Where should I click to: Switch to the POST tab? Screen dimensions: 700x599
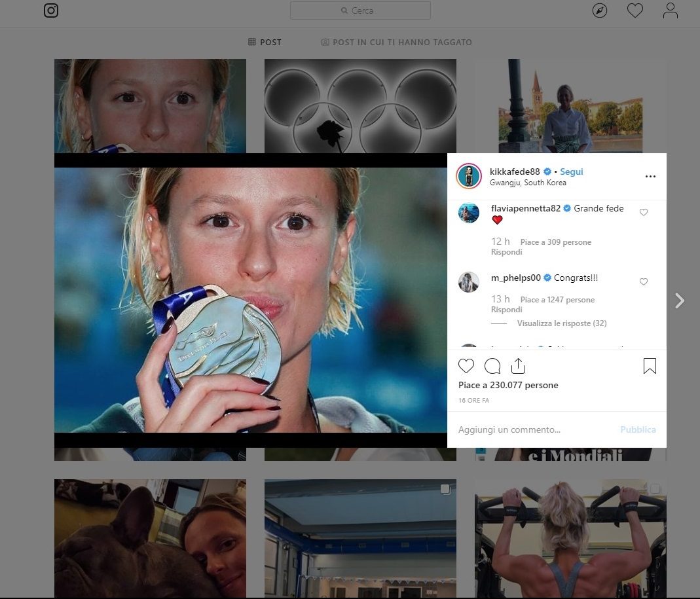(x=265, y=42)
